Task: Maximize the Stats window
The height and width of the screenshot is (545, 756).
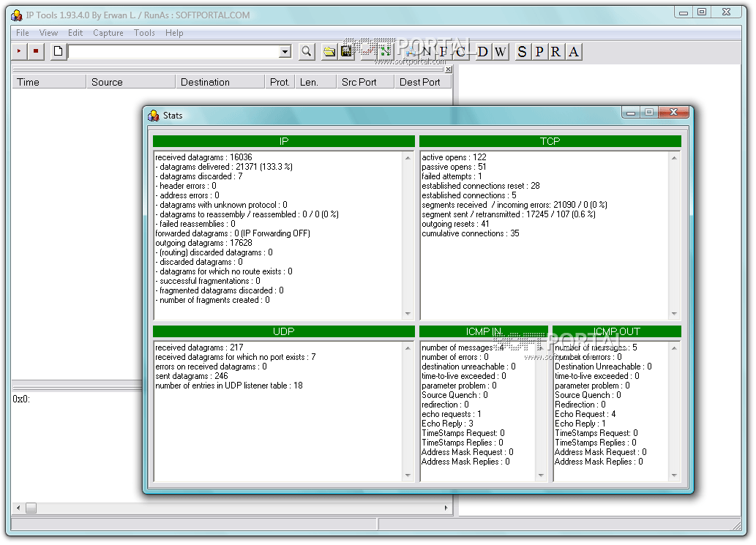Action: pos(649,112)
